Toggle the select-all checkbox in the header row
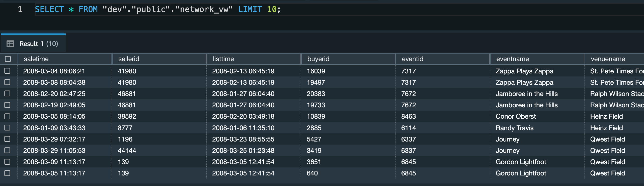Screen dimensions: 644x186 click(8, 59)
